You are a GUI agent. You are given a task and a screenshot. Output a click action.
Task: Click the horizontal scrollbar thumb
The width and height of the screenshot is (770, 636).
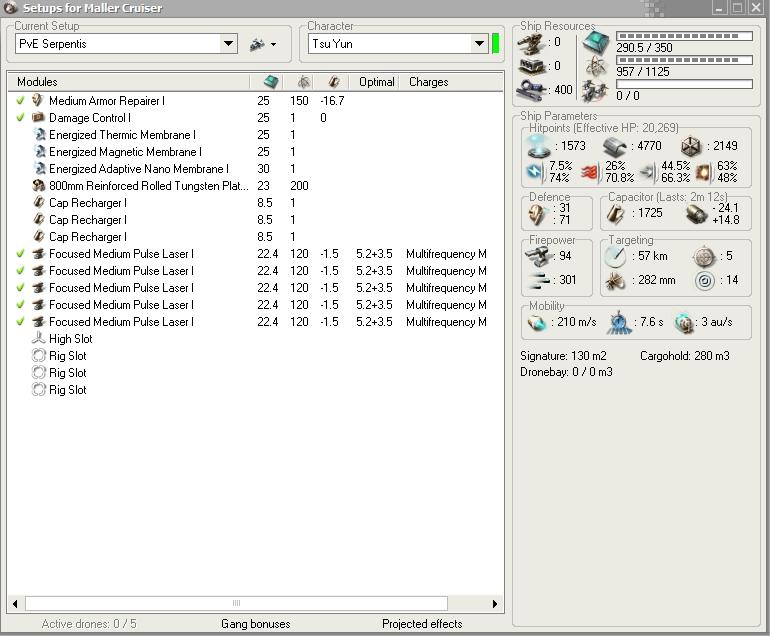(x=236, y=604)
